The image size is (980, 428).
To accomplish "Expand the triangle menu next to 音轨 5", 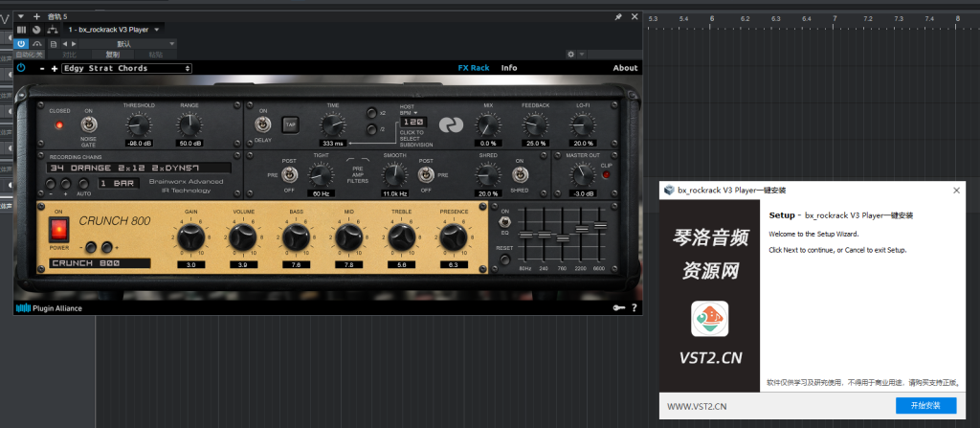I will coord(21,16).
